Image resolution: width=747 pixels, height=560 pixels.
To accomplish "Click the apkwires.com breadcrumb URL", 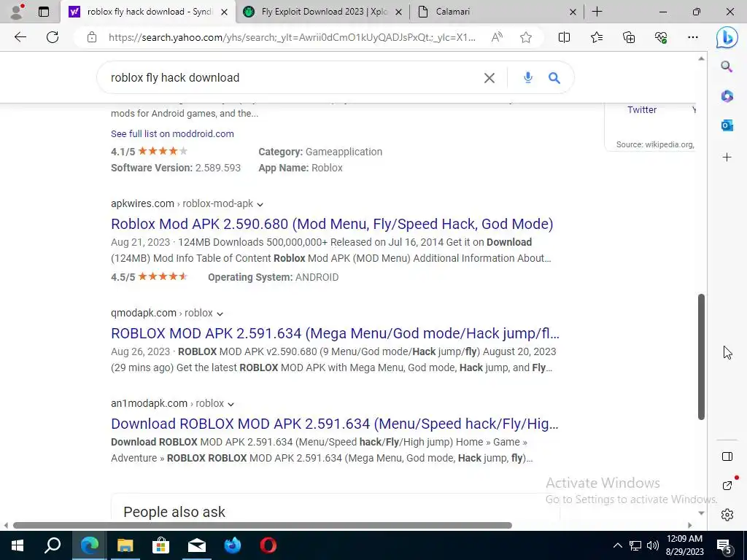I will click(x=182, y=204).
